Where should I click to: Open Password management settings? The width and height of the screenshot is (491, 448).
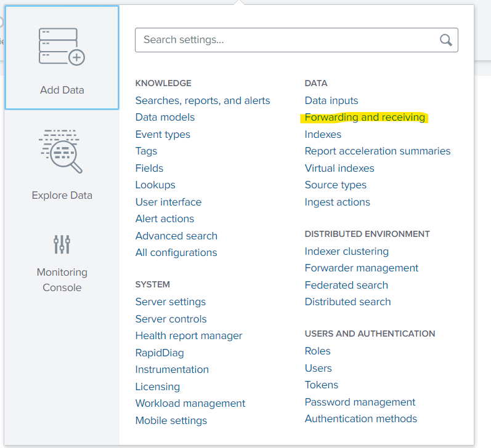pos(360,402)
